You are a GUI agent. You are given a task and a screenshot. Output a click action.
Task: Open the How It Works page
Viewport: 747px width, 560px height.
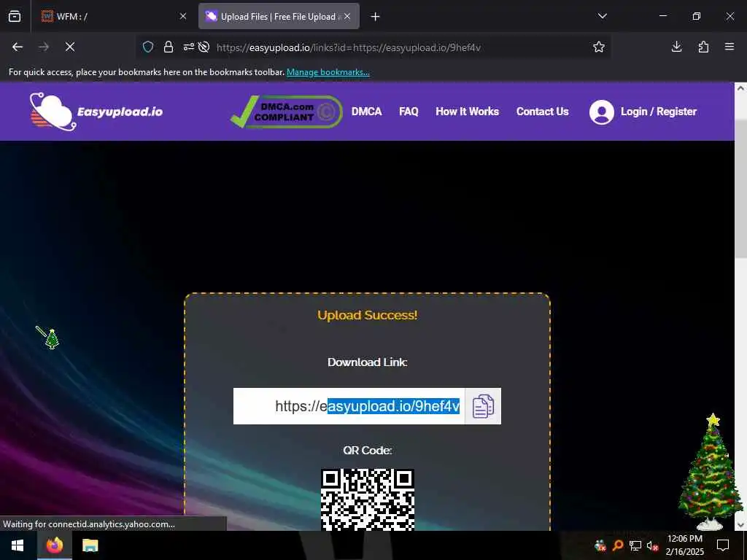tap(467, 112)
